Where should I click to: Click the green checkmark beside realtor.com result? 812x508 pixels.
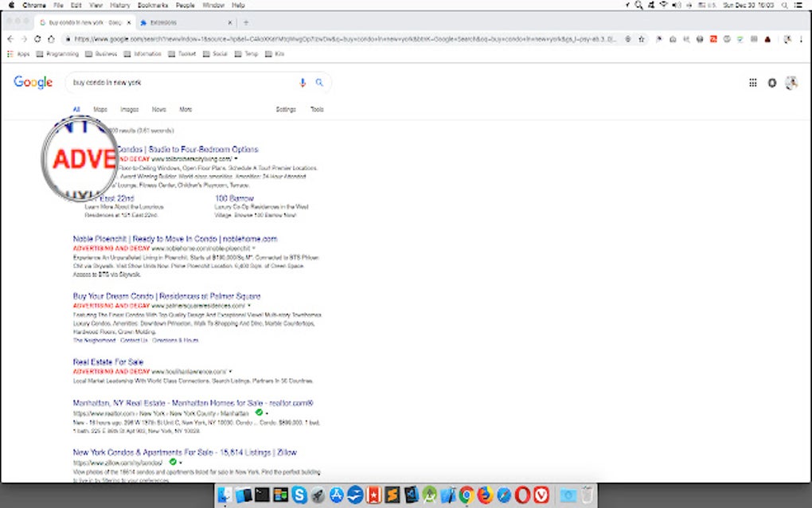coord(259,412)
